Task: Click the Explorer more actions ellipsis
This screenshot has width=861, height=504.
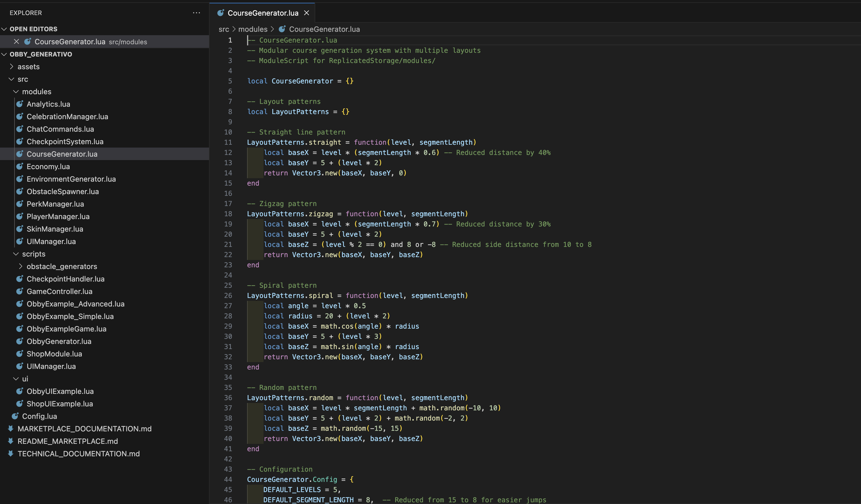Action: coord(197,13)
